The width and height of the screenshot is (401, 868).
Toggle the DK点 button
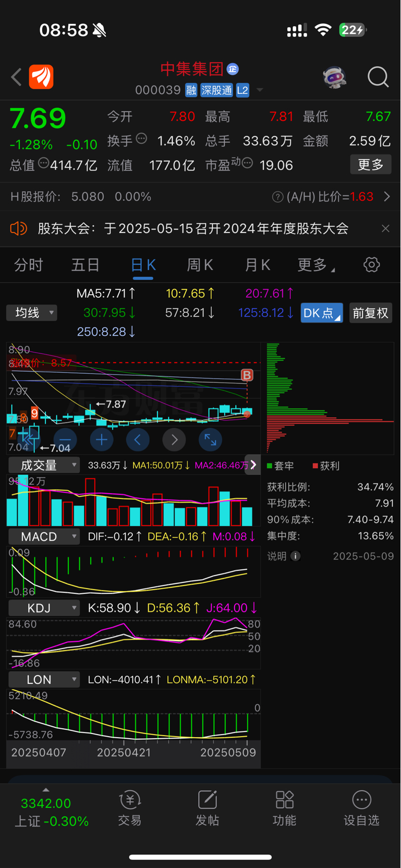point(322,313)
